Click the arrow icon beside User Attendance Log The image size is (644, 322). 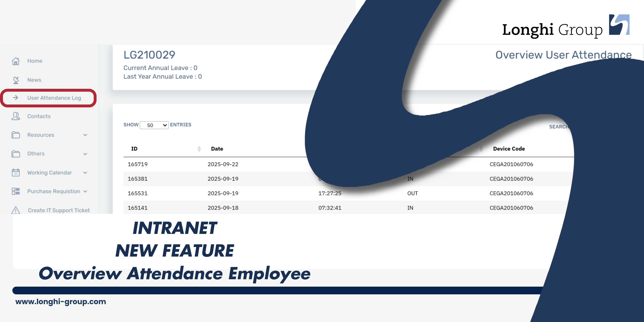click(16, 98)
